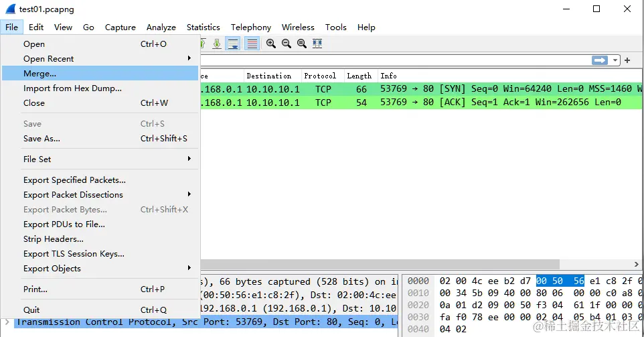The width and height of the screenshot is (644, 337).
Task: Jump to the last packet icon
Action: 217,44
